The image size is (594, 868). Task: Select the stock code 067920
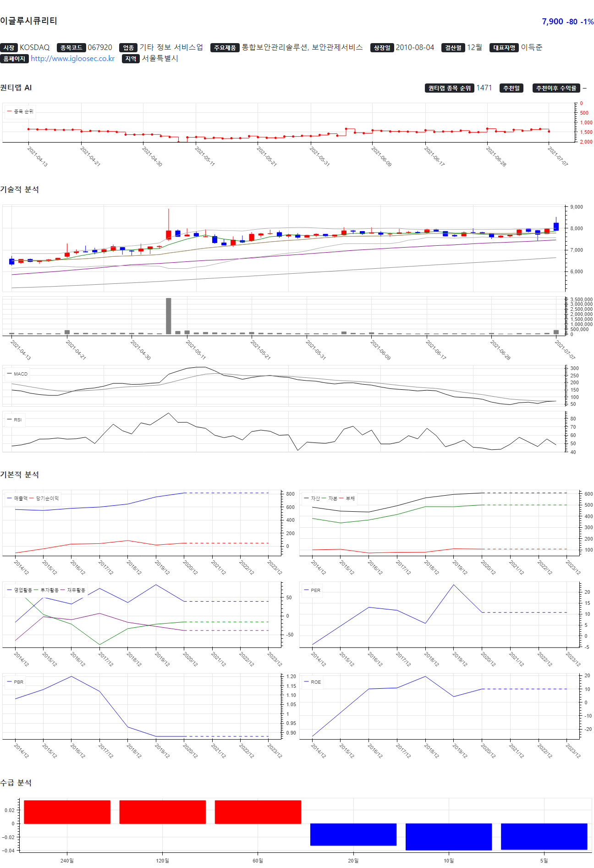pyautogui.click(x=100, y=47)
